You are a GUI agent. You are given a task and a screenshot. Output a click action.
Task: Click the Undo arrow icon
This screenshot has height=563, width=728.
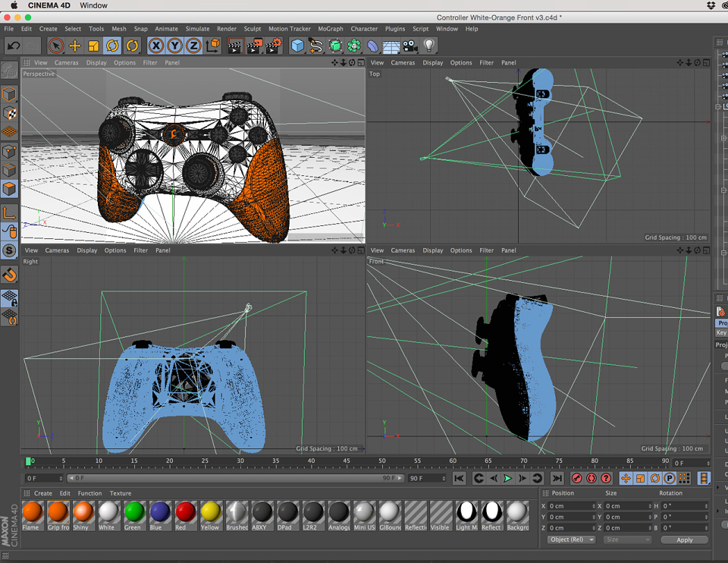pos(14,46)
